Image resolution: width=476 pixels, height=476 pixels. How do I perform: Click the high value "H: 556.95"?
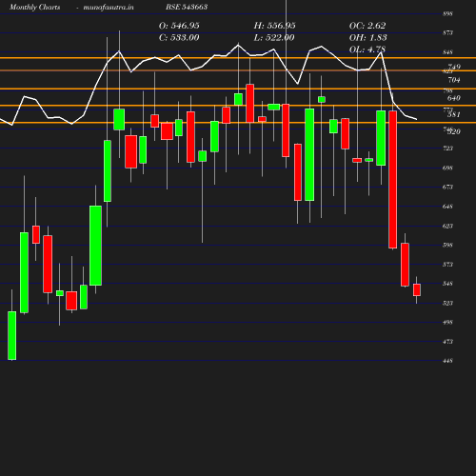point(274,26)
